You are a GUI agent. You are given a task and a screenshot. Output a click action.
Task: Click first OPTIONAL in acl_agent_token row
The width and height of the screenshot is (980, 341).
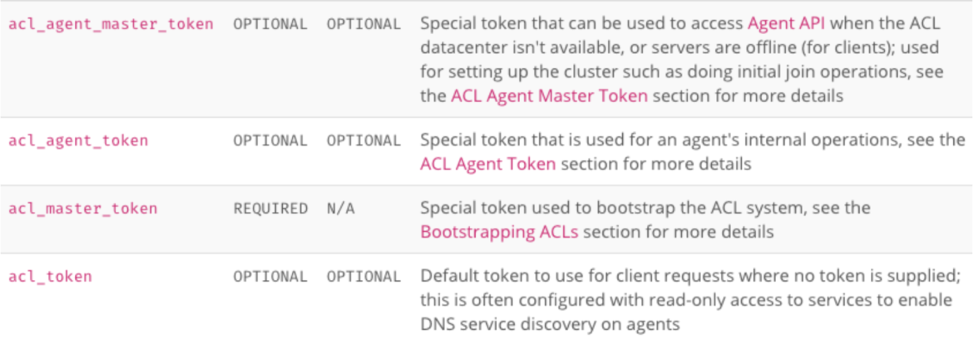click(x=270, y=141)
